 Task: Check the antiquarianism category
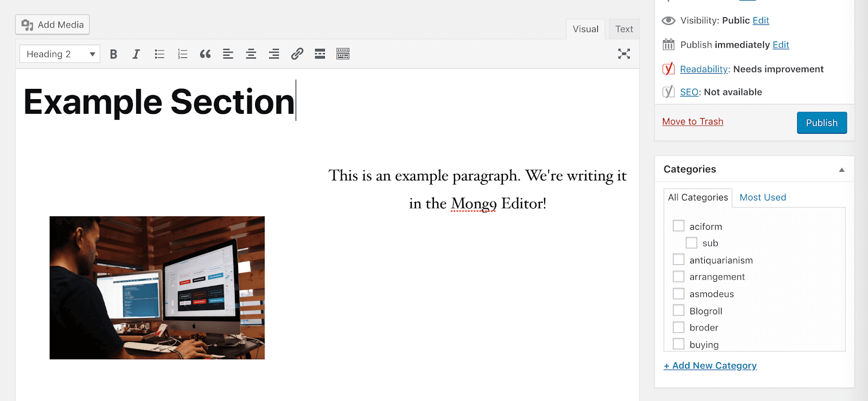679,260
